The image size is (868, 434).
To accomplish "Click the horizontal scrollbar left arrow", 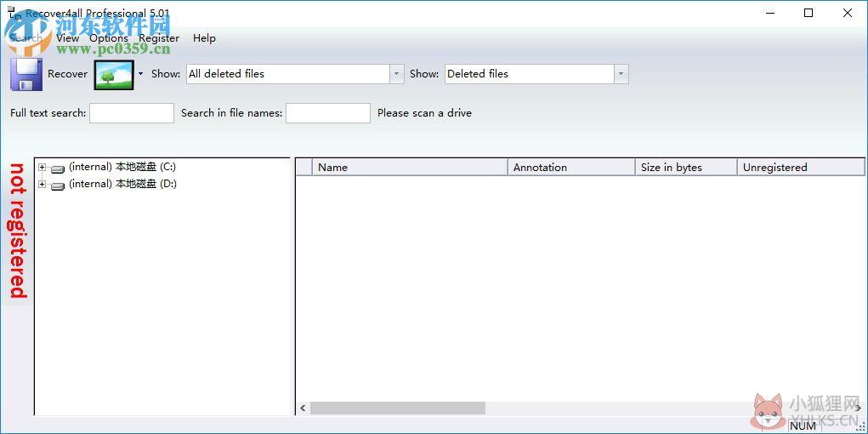I will 303,408.
